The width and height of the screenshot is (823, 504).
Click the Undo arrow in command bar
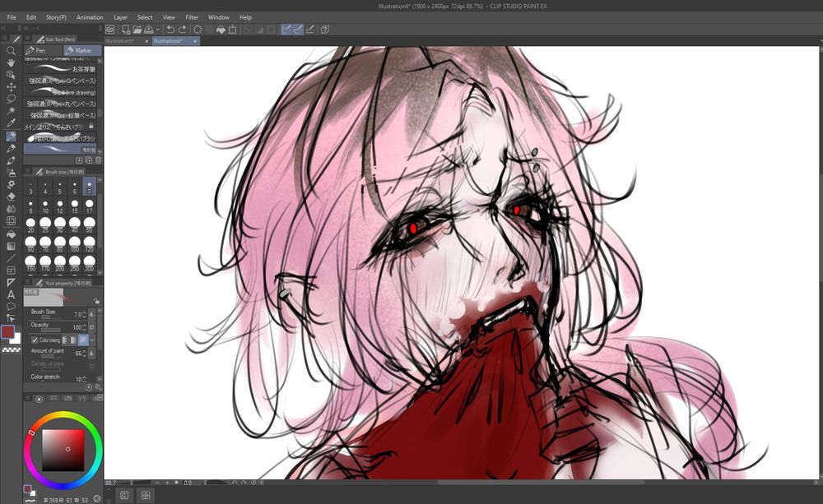tap(170, 30)
